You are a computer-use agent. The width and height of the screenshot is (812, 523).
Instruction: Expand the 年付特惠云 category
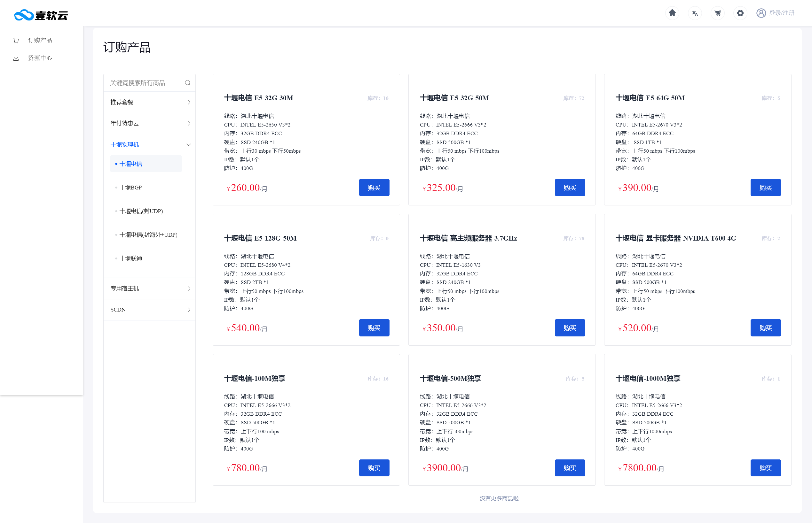click(x=150, y=123)
